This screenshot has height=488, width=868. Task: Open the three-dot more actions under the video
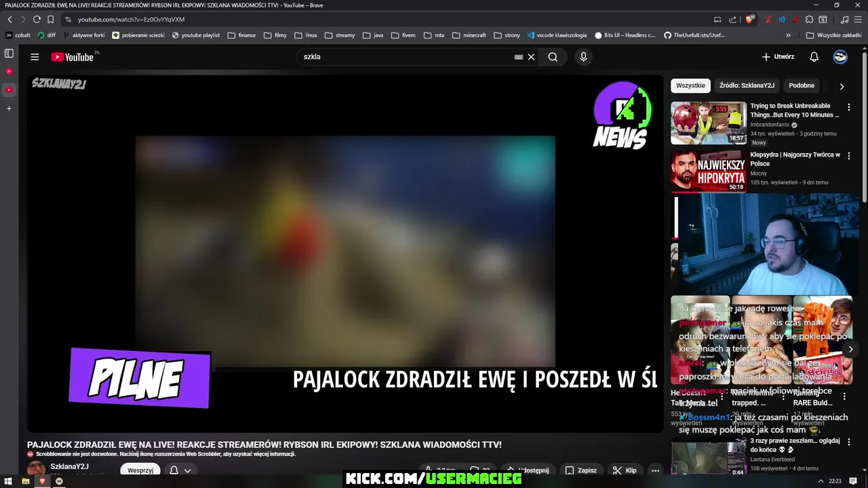click(x=655, y=470)
